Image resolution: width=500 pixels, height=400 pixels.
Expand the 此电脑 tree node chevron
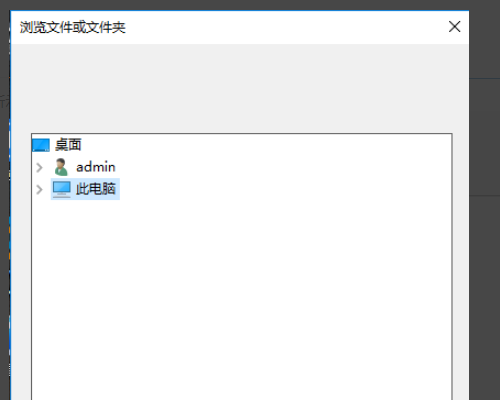point(39,189)
